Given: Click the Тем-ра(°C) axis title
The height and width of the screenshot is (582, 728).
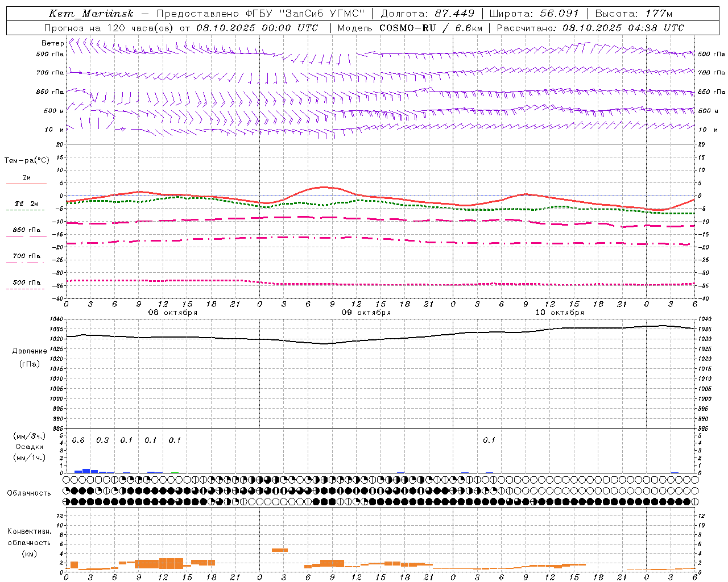Looking at the screenshot, I should pos(27,161).
